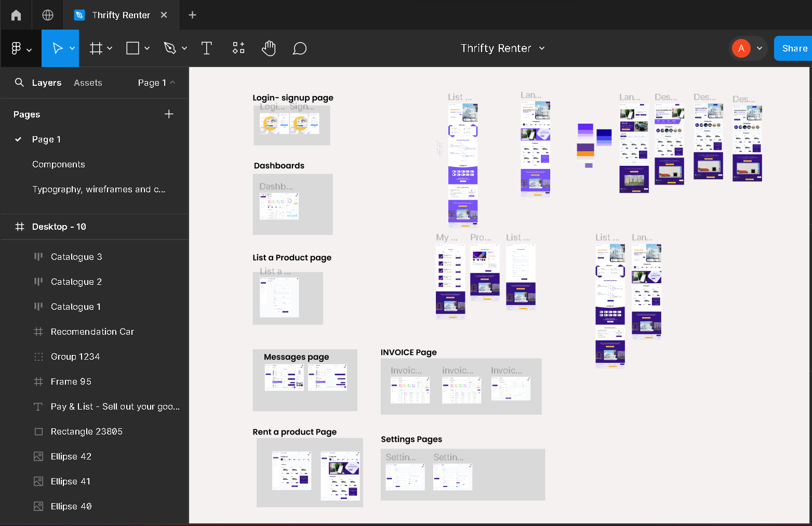Open the Actions and resources panel
This screenshot has width=812, height=526.
238,48
